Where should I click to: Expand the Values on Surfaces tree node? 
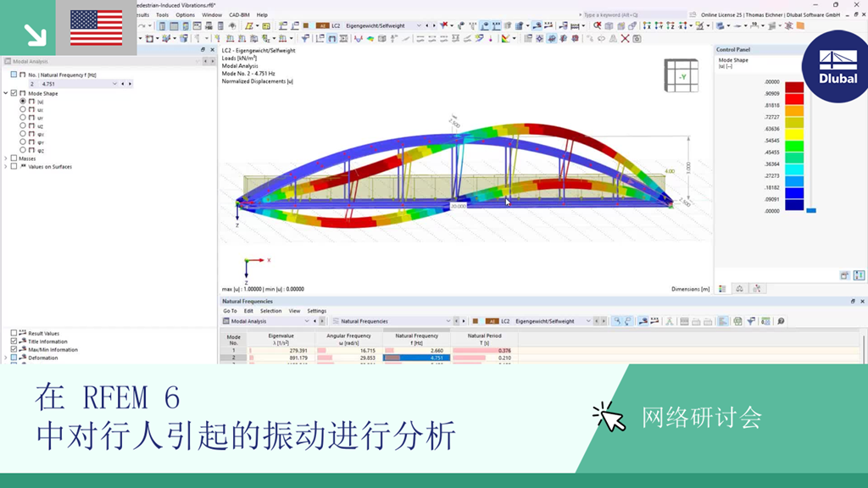(x=6, y=167)
